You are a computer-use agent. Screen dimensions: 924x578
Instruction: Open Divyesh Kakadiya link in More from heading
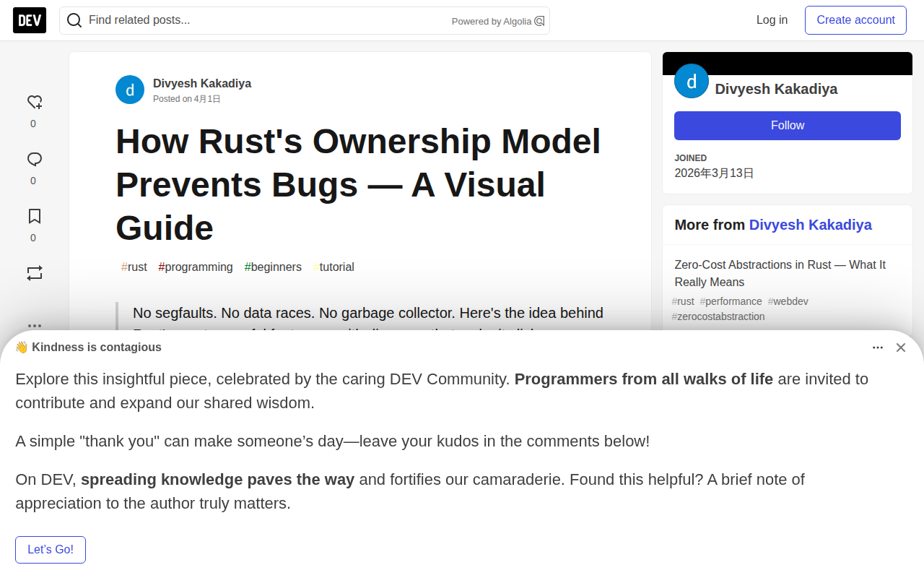pyautogui.click(x=810, y=225)
